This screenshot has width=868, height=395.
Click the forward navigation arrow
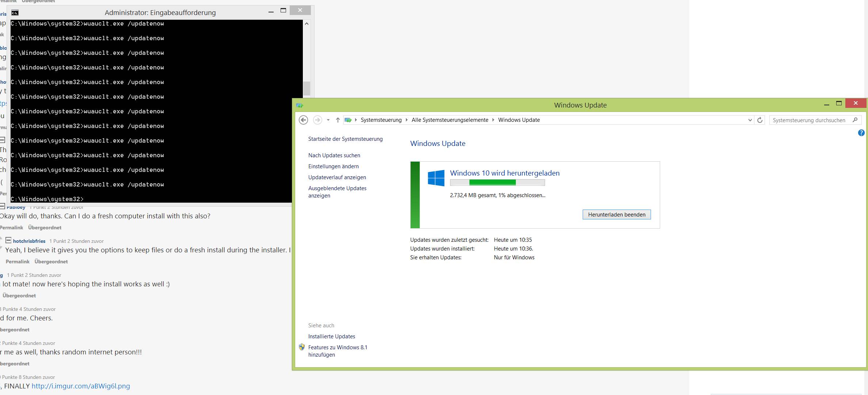317,120
